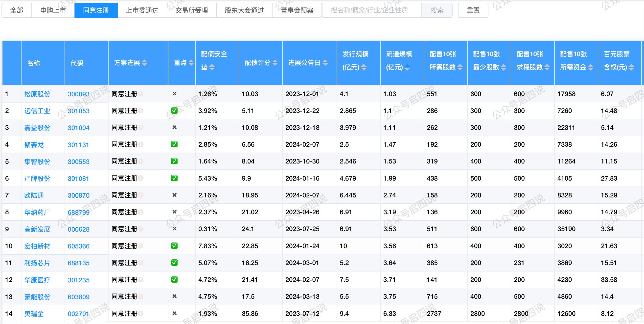Sort by 配售10张所需资金 column arrows
644x324 pixels.
(x=591, y=67)
